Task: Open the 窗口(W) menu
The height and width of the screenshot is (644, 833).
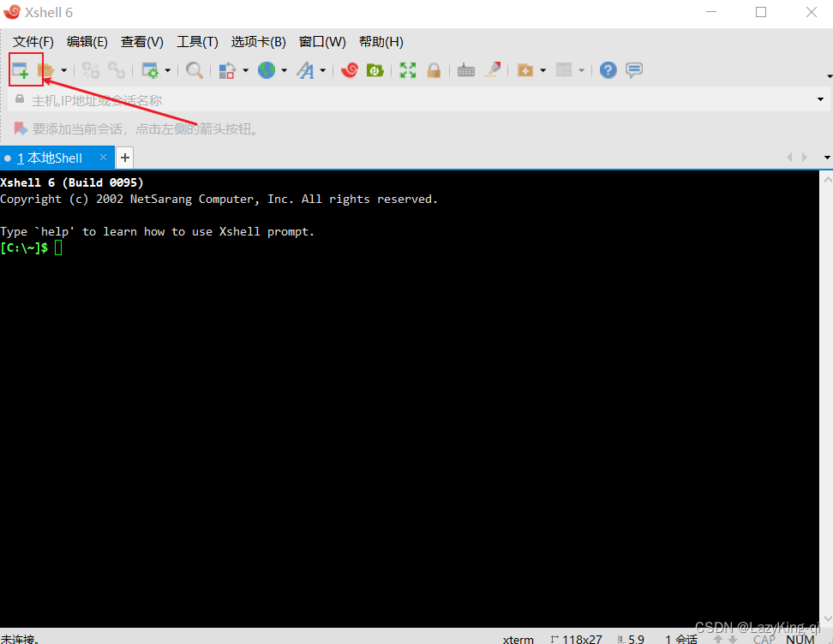Action: [x=322, y=42]
